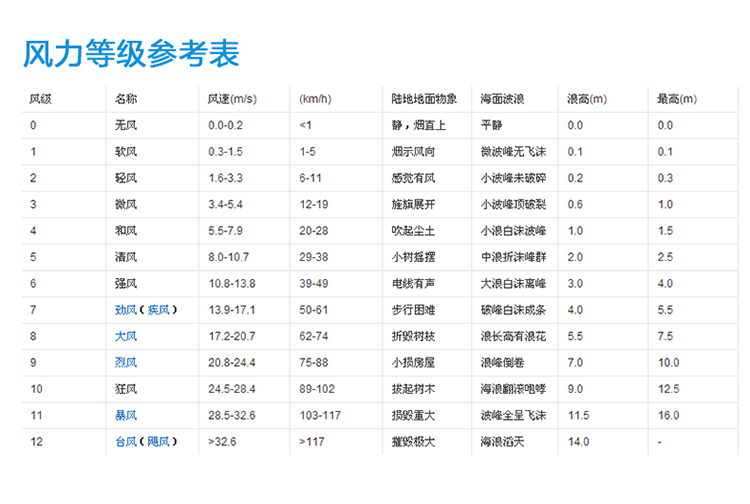Click the 狂风 name cell

point(126,388)
